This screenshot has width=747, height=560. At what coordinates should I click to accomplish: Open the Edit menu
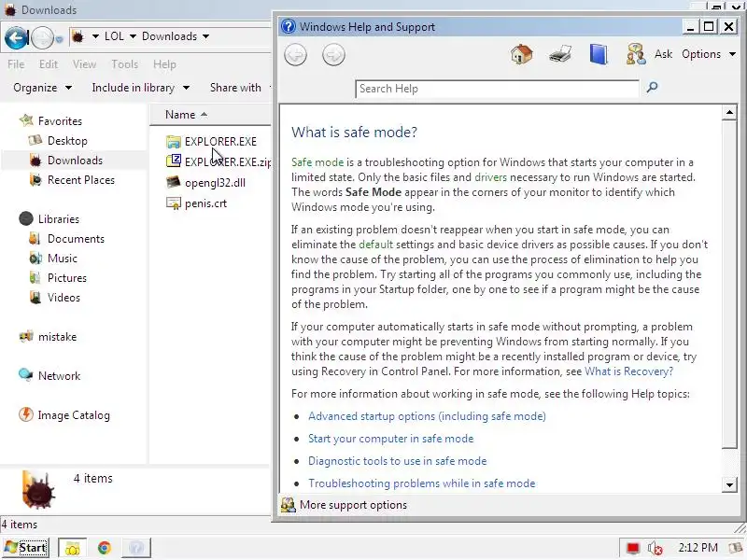(x=49, y=64)
